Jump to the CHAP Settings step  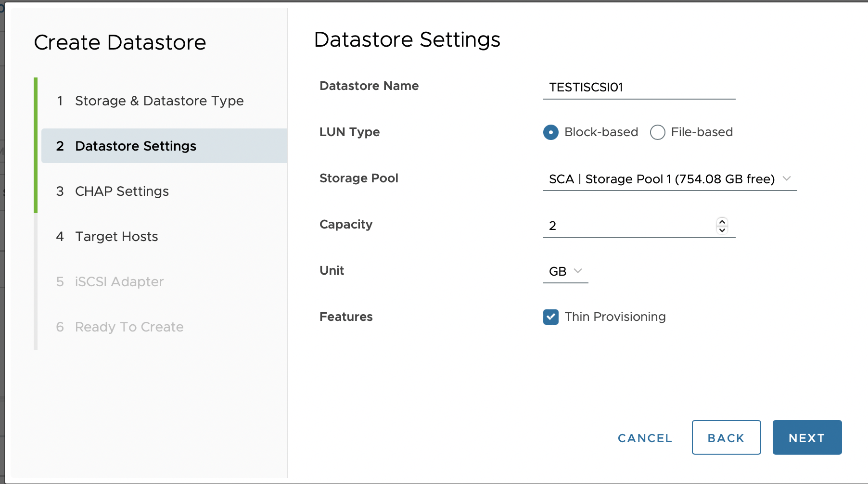(122, 191)
